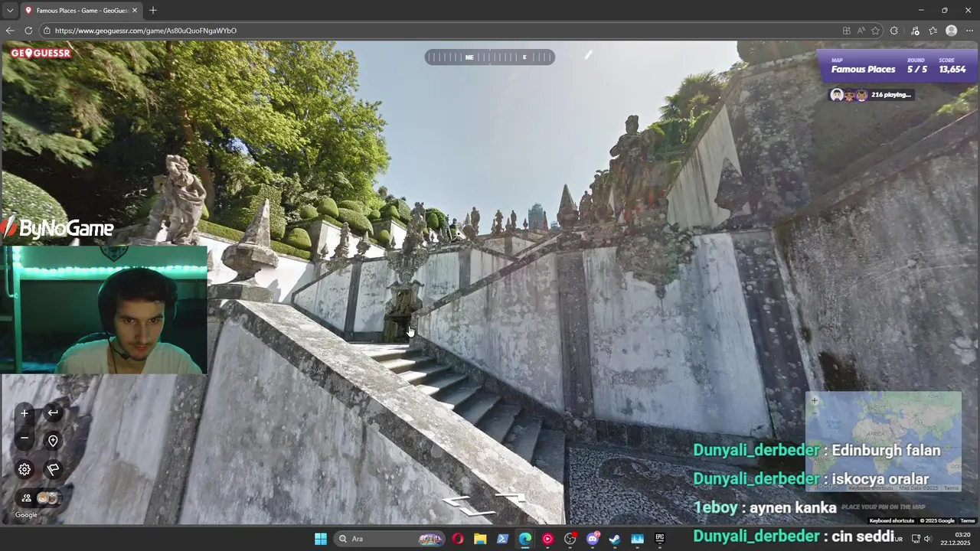
Task: Open the apps available icon in address bar
Action: 846,31
